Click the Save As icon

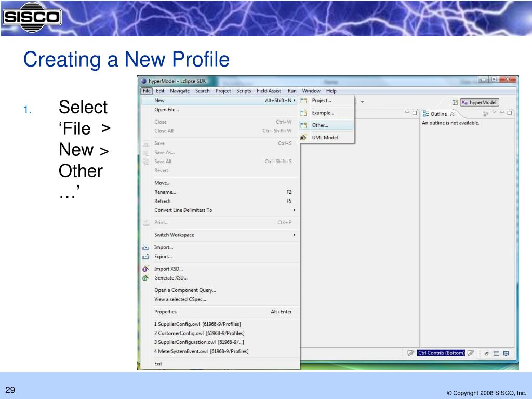coord(146,153)
